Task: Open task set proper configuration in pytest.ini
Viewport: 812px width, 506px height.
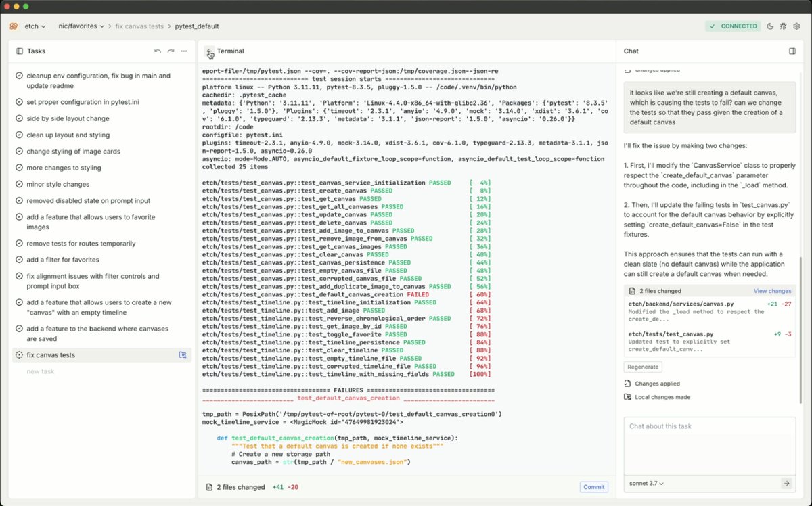Action: [101, 102]
